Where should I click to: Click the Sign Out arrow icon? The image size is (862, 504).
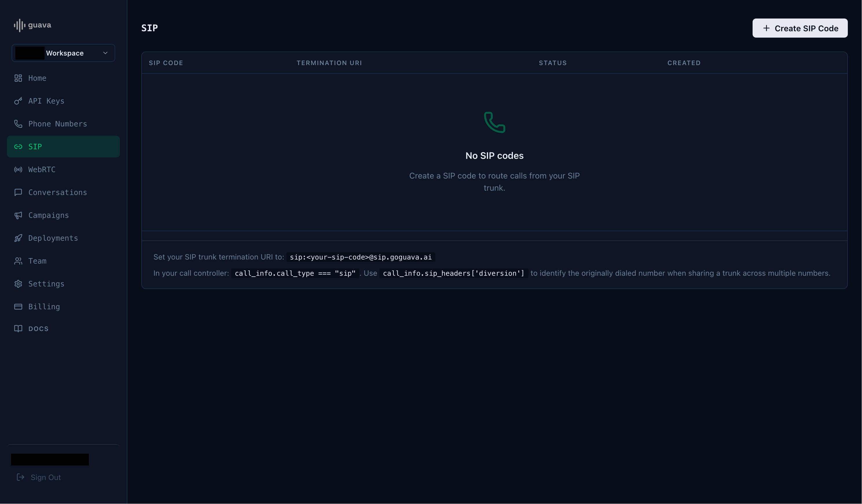point(21,477)
